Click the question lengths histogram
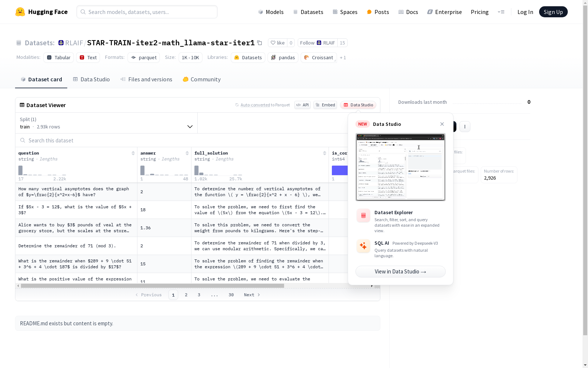Screen dimensions: 588x368 pyautogui.click(x=42, y=170)
